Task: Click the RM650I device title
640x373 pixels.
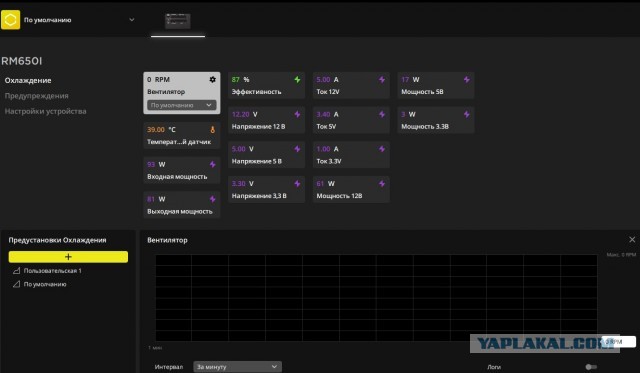Action: pos(22,61)
